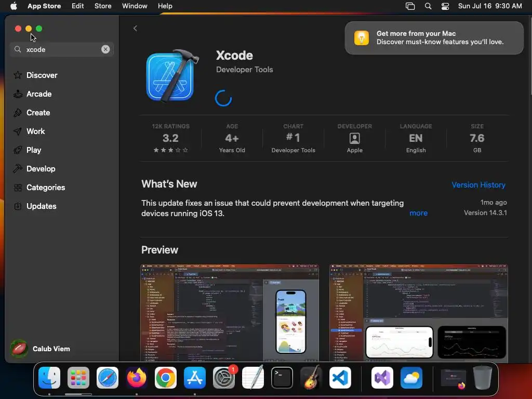
Task: Open the Weather app from Dock
Action: pos(411,378)
